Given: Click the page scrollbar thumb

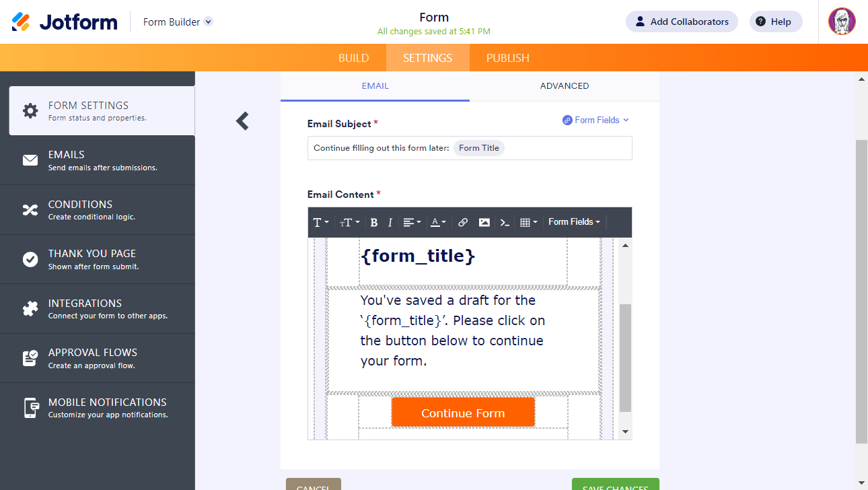Looking at the screenshot, I should (x=861, y=291).
